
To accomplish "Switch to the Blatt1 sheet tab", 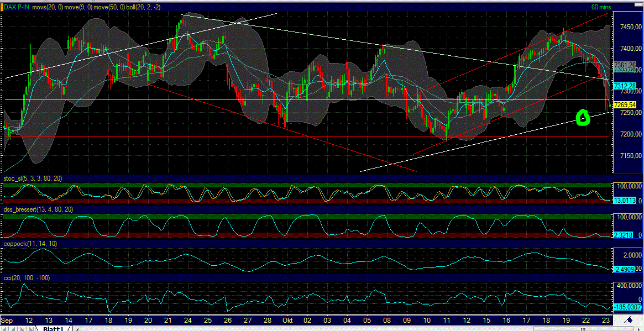I will (52, 328).
